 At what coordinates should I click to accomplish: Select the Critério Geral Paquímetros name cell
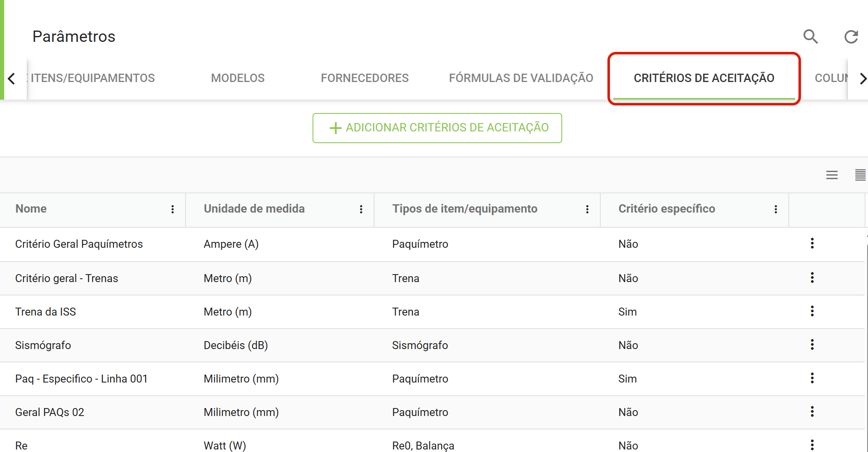(79, 244)
